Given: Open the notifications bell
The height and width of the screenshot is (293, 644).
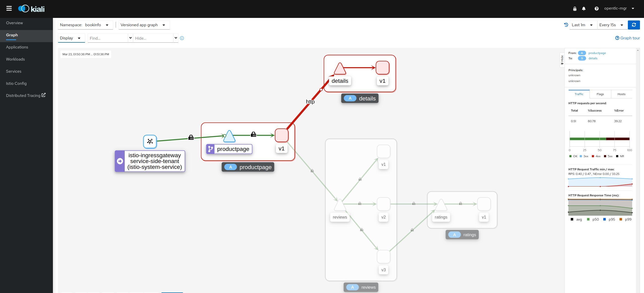Looking at the screenshot, I should [584, 9].
